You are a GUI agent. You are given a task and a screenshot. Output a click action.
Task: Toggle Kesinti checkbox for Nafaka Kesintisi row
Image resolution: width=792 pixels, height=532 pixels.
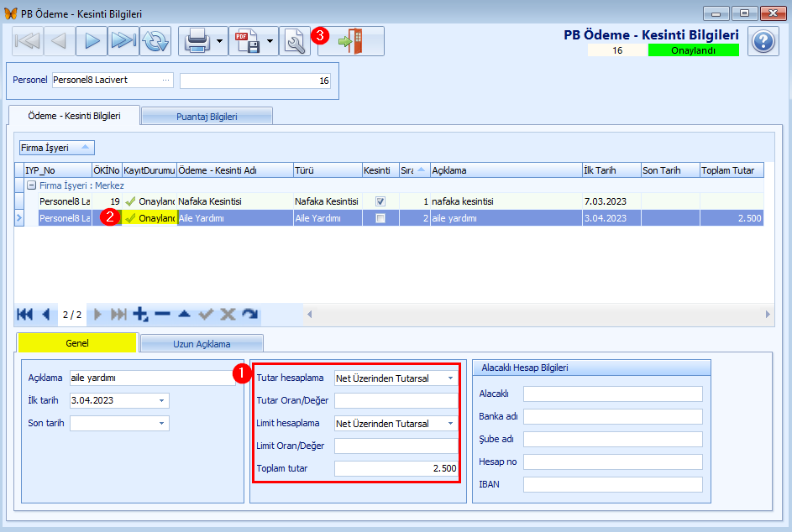click(x=380, y=201)
